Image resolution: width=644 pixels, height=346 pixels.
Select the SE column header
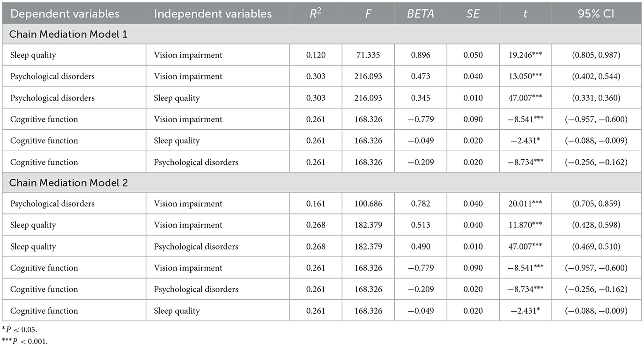(473, 14)
